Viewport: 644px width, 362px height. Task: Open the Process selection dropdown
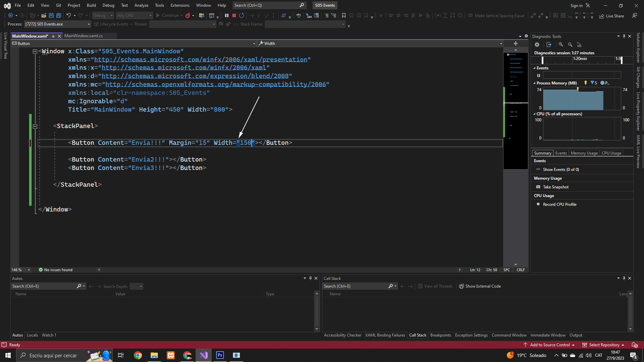89,24
